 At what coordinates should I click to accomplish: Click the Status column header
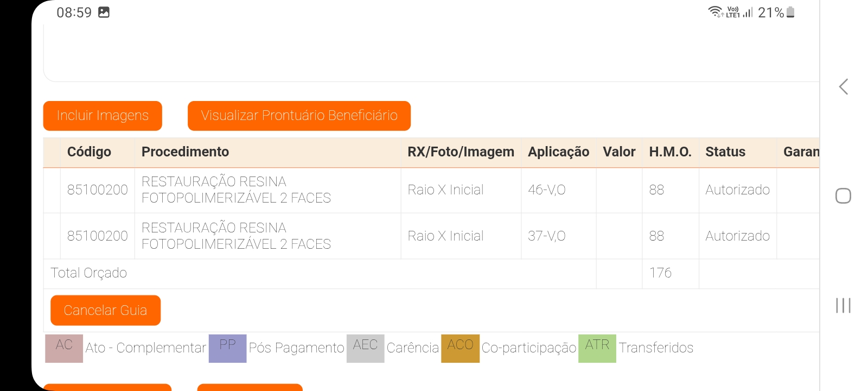725,152
